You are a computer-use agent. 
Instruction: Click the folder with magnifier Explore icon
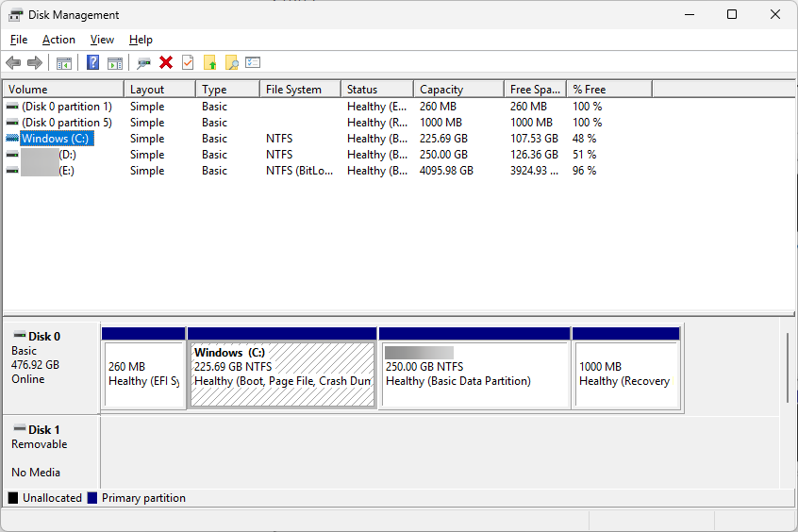(x=231, y=62)
